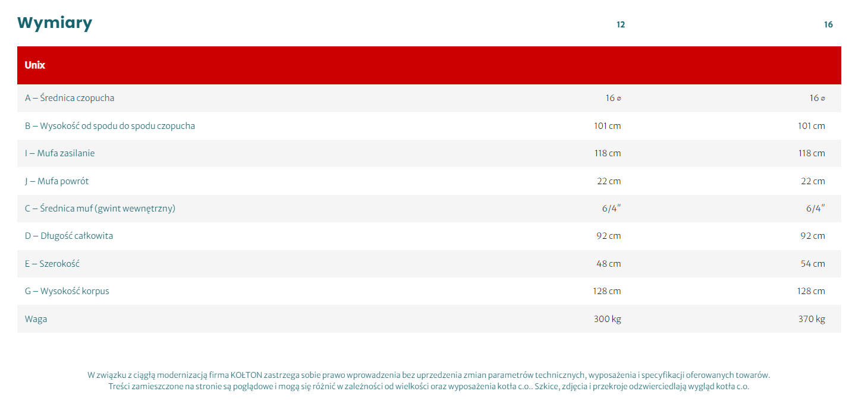
Task: Click the 'Treści zamieszczone na stronie' disclaimer line
Action: click(428, 386)
